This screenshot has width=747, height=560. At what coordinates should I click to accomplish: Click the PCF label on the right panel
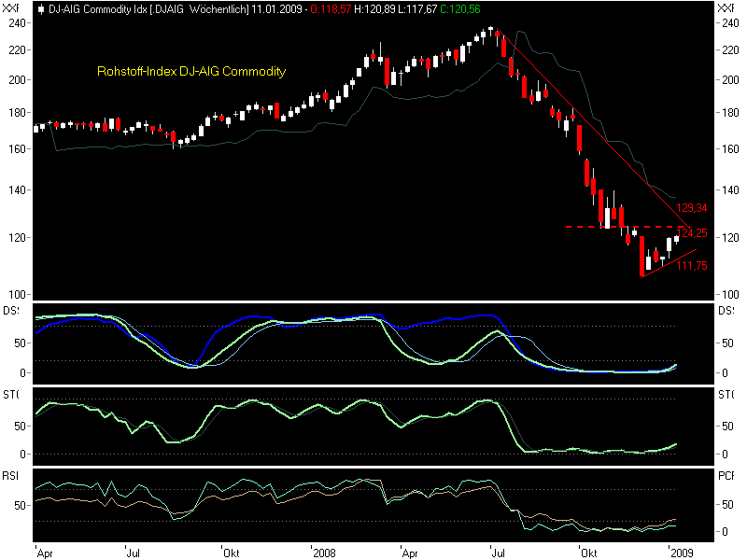[x=726, y=476]
